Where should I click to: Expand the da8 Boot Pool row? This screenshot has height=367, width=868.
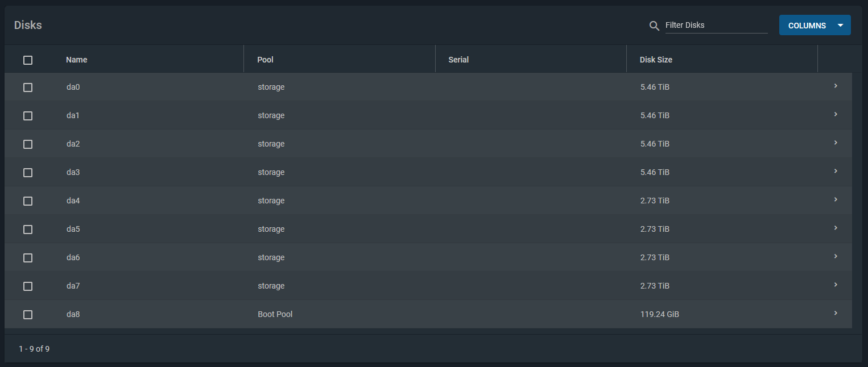[835, 313]
